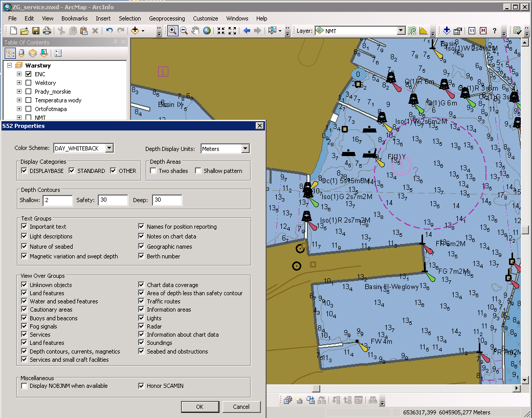Screen dimensions: 532x418
Task: Click the Deep depth contour field
Action: (167, 200)
